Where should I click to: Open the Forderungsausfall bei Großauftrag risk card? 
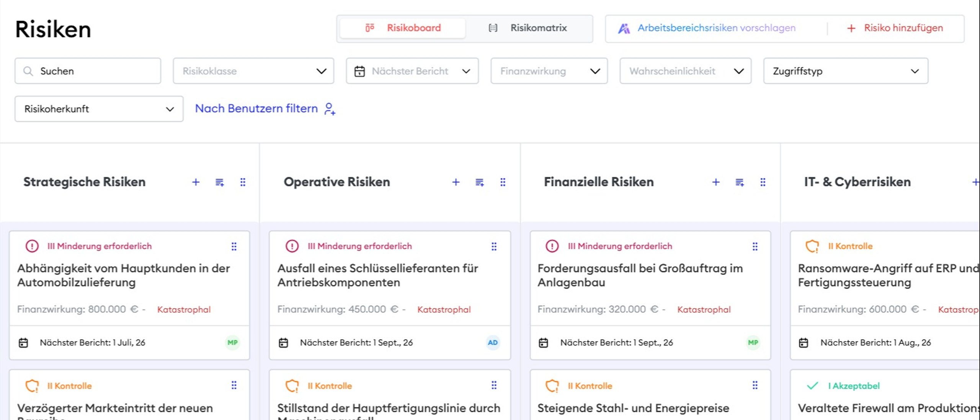click(x=650, y=295)
